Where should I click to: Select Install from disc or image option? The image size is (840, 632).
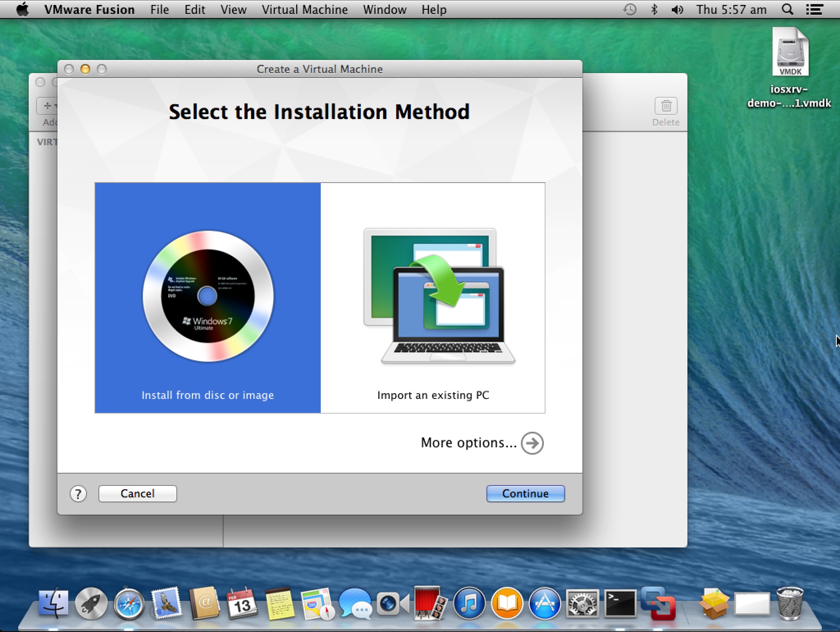coord(208,298)
